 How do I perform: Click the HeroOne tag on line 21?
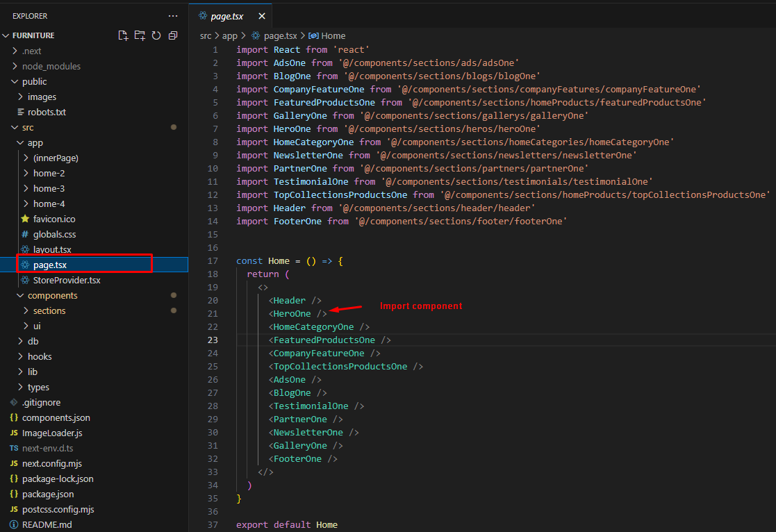click(x=292, y=313)
